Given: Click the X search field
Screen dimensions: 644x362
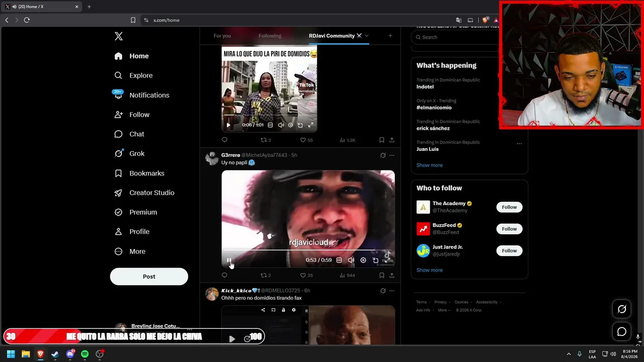Looking at the screenshot, I should pos(455,37).
